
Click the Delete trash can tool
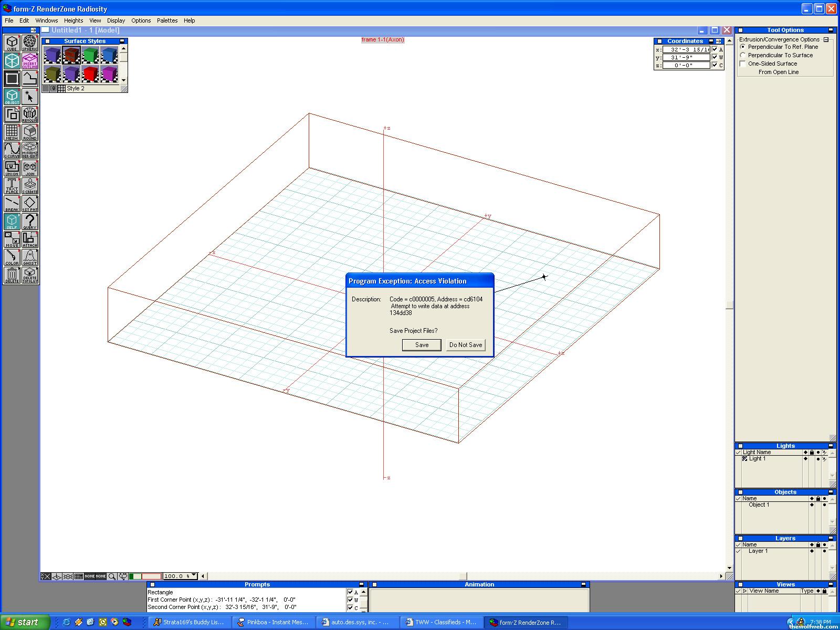click(x=12, y=275)
